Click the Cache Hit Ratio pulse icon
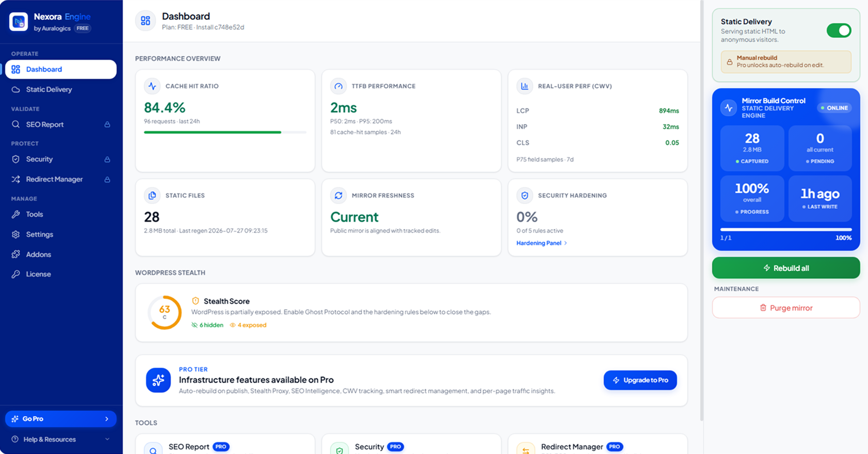 tap(152, 86)
